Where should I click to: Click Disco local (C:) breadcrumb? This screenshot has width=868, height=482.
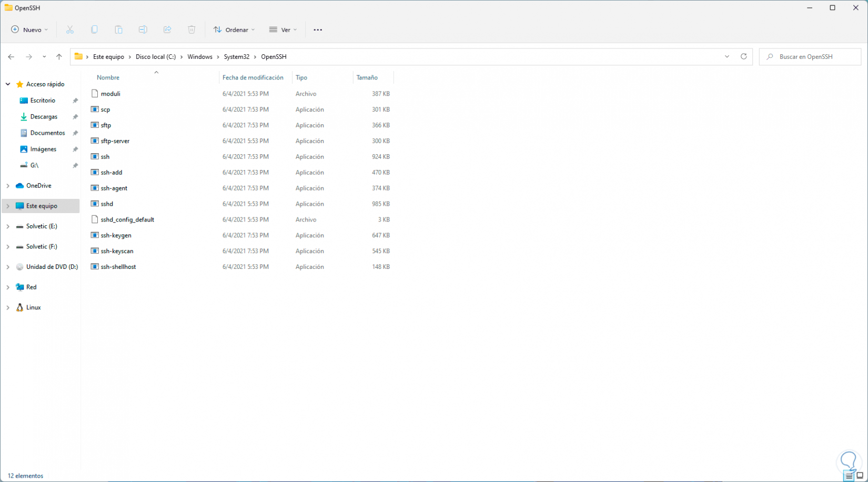click(156, 57)
